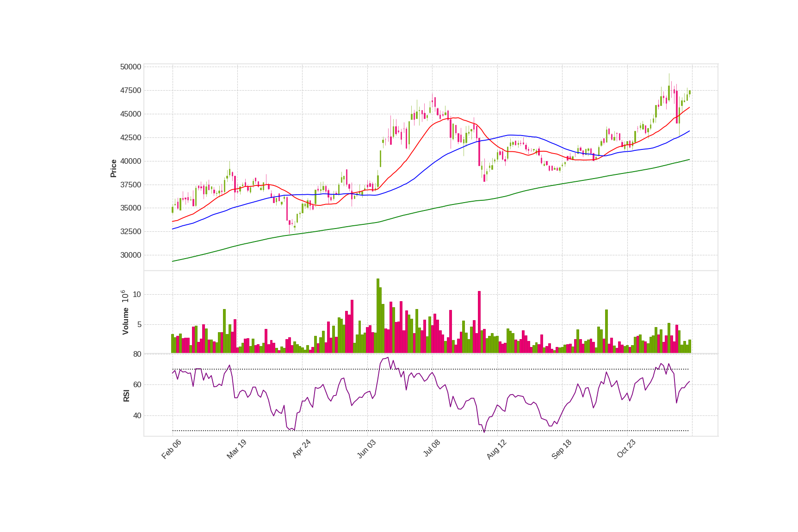The image size is (798, 532).
Task: Click the 'Apr 24' date label
Action: point(301,449)
